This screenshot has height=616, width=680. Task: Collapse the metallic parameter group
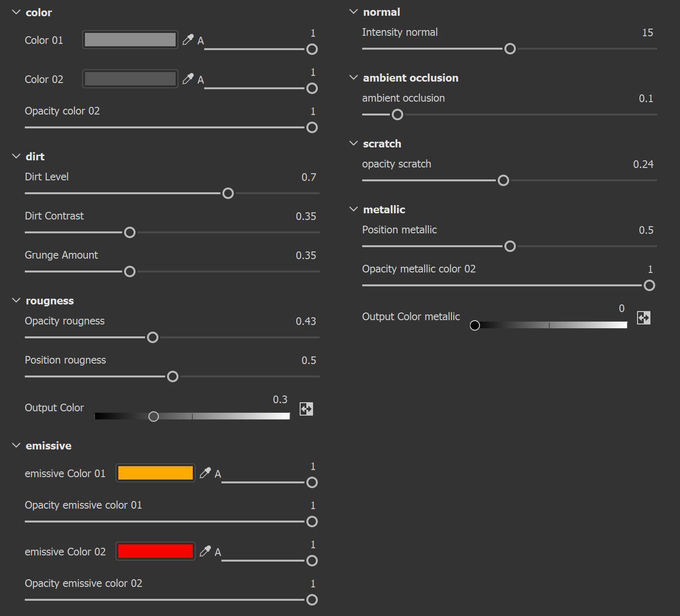354,209
